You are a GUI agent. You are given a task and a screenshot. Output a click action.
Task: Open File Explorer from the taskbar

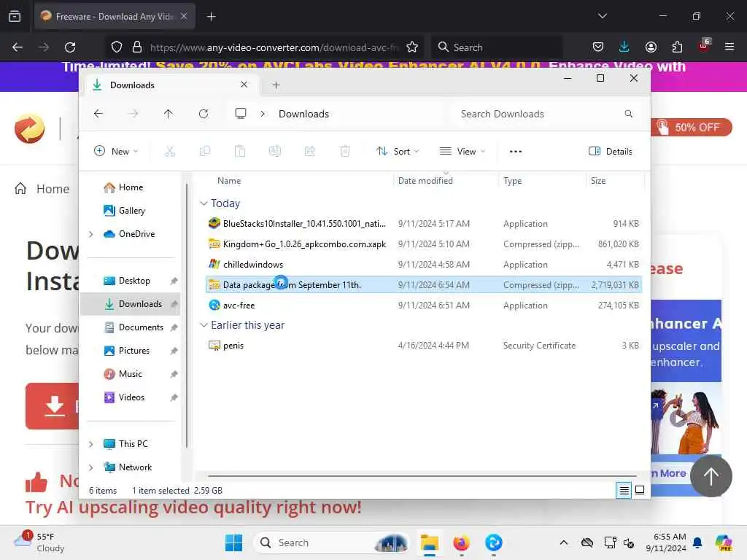click(x=429, y=542)
